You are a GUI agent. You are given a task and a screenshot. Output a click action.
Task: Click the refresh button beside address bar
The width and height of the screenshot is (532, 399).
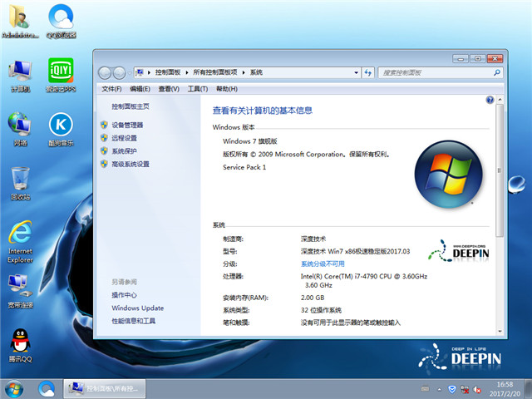367,72
